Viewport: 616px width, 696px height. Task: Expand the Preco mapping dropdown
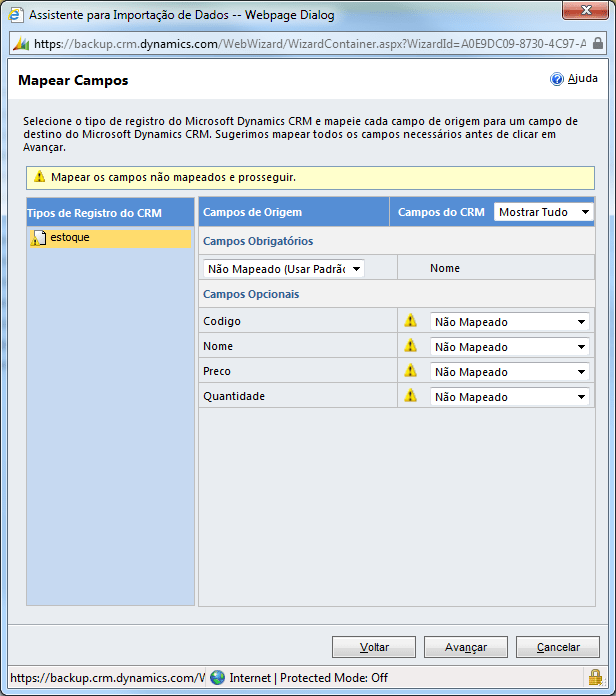click(x=509, y=371)
